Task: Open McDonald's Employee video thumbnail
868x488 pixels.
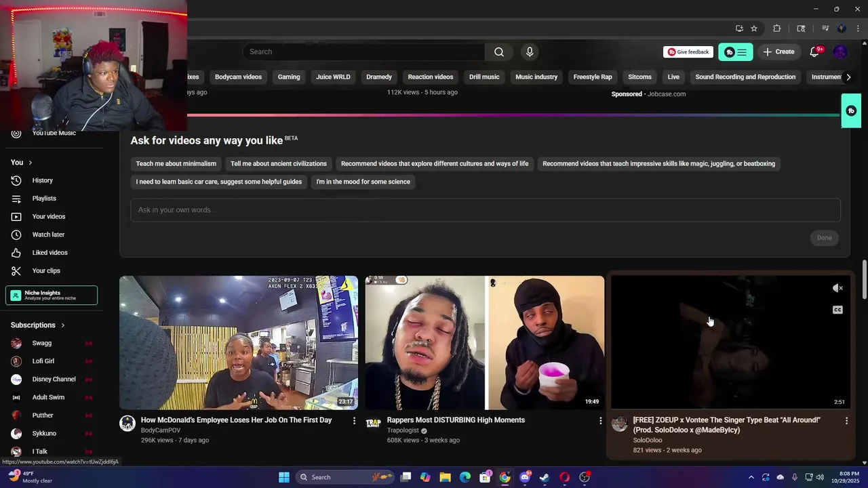Action: click(x=239, y=342)
